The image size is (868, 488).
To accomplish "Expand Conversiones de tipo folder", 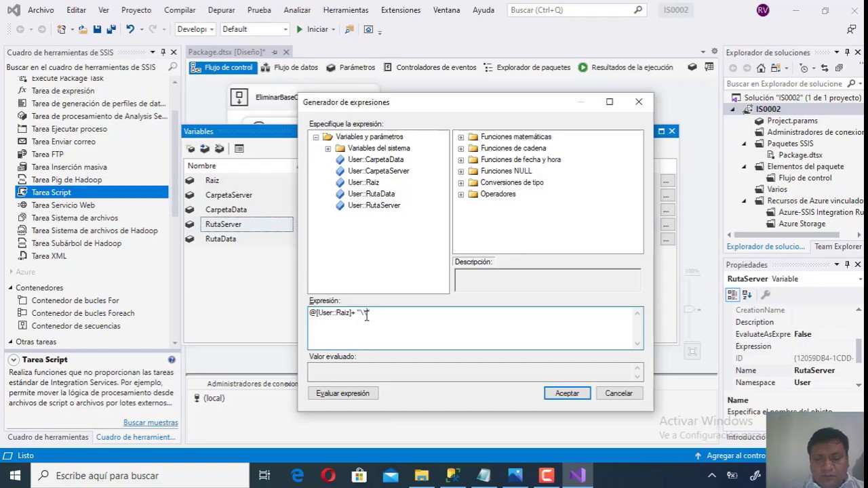I will pos(461,183).
